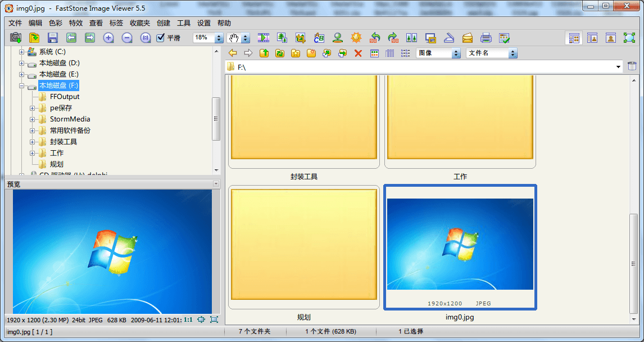Click the full screen green arrows icon
644x342 pixels.
click(x=629, y=38)
